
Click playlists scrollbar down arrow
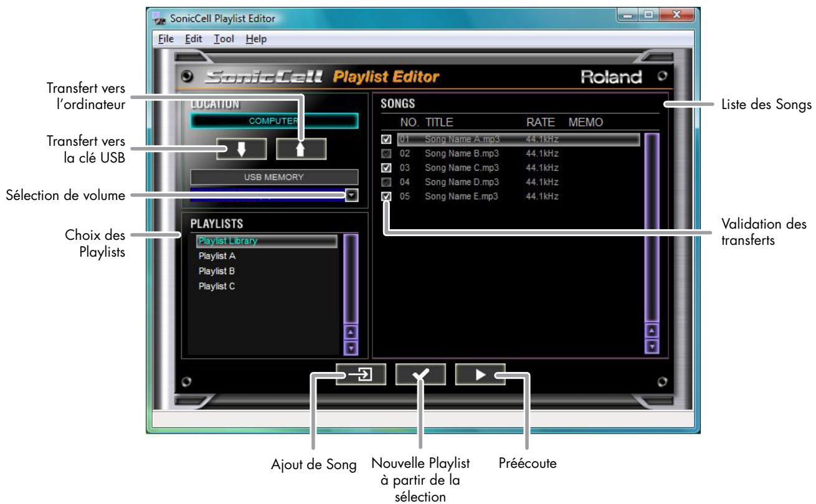(x=351, y=348)
